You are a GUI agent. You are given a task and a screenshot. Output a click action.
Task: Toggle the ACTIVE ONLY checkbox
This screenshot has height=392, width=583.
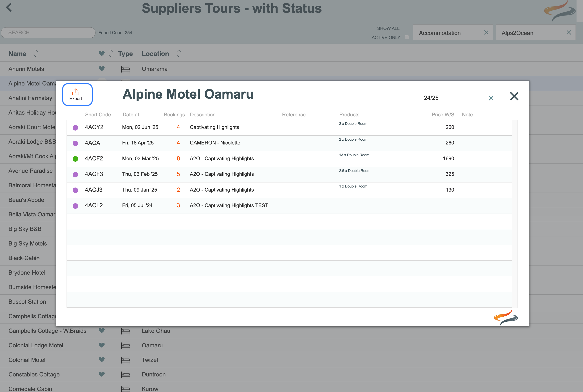(x=407, y=37)
